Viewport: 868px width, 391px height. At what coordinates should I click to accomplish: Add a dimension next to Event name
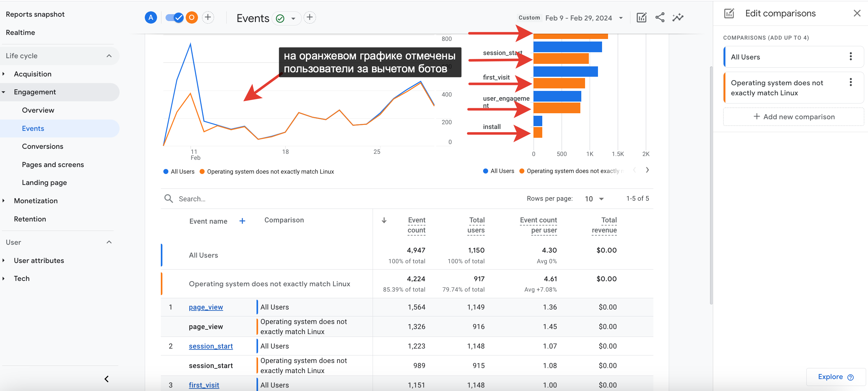point(242,221)
